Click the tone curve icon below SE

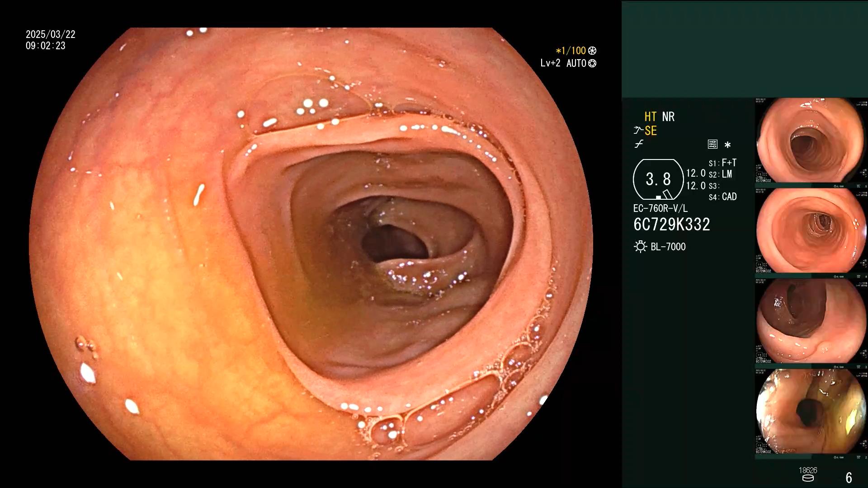(638, 144)
